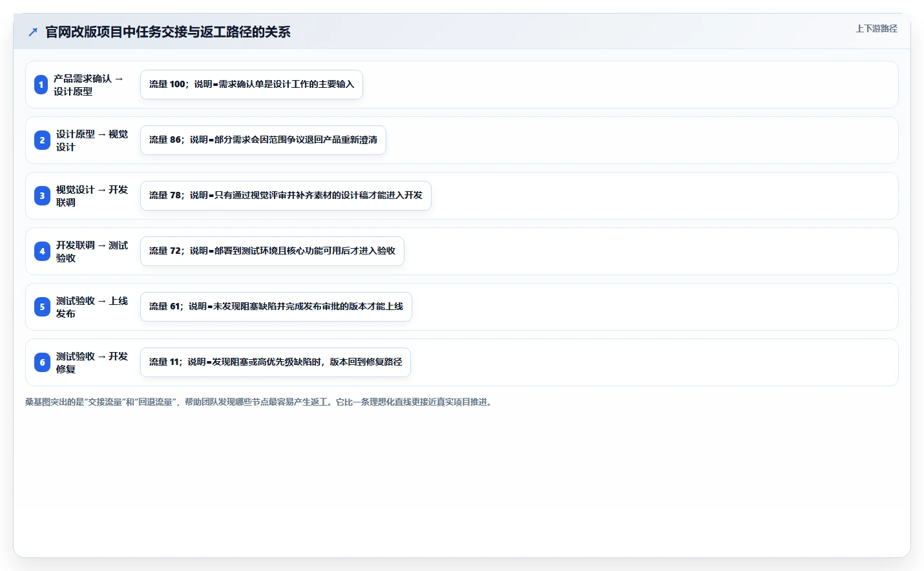Viewport: 924px width, 571px height.
Task: Click the number 4 badge for 开发联调 → 测试验收
Action: 42,251
